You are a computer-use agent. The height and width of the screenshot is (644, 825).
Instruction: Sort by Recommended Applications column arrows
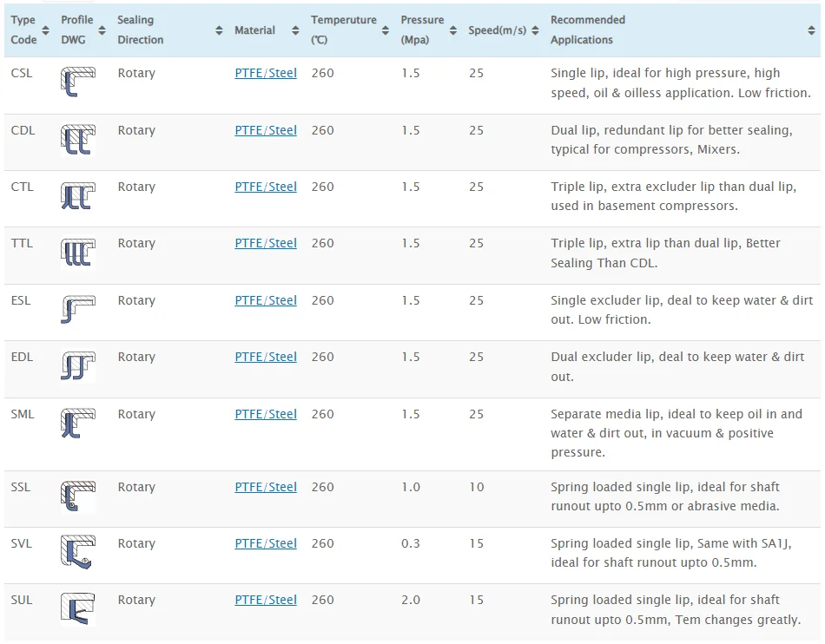[x=810, y=30]
